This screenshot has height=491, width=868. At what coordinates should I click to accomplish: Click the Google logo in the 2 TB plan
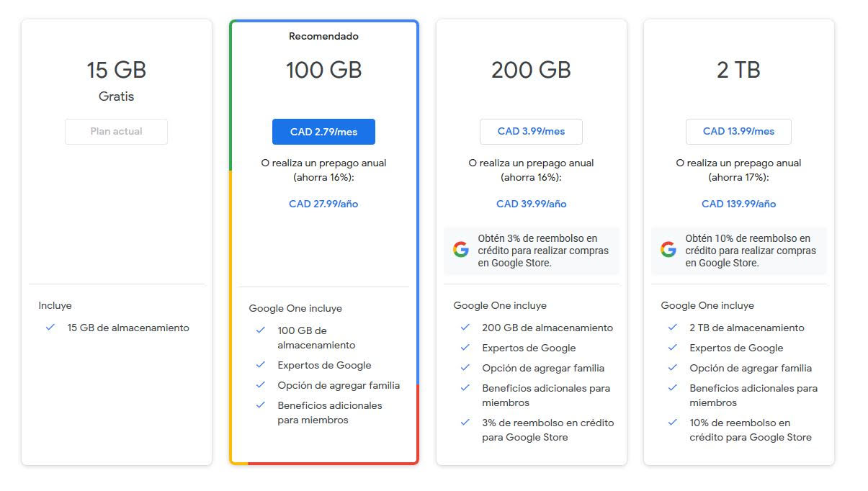(668, 250)
